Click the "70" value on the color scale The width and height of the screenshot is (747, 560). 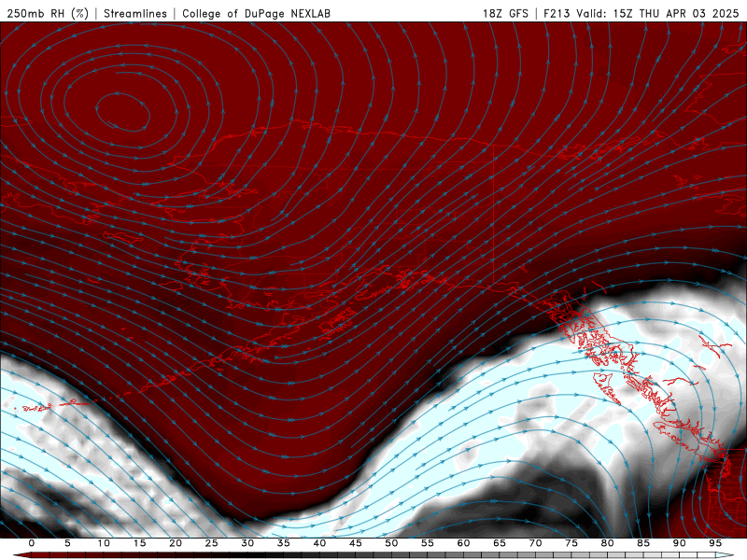tap(535, 543)
